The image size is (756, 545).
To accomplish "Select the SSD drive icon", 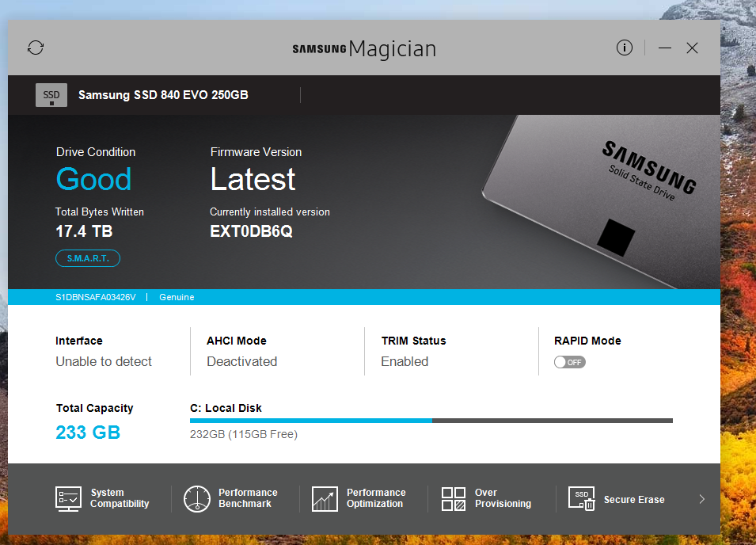I will pyautogui.click(x=51, y=95).
